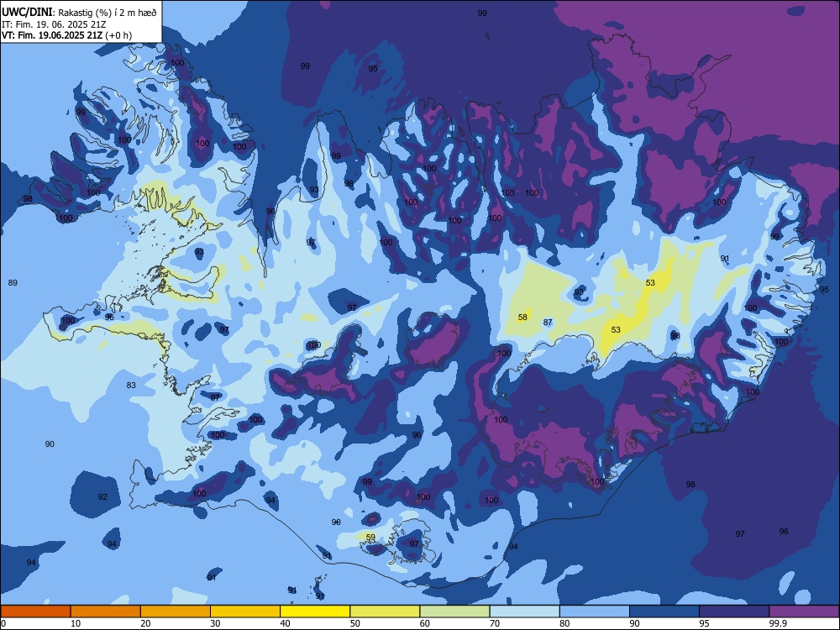The height and width of the screenshot is (630, 840).
Task: Click the 60–70 pale green legend swatch
Action: [x=454, y=612]
